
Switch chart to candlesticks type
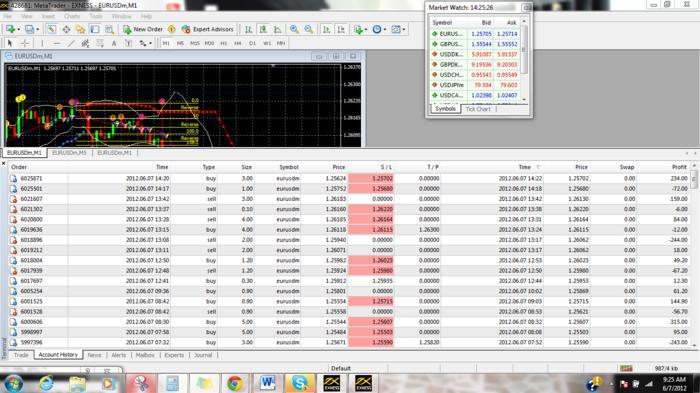click(x=263, y=29)
